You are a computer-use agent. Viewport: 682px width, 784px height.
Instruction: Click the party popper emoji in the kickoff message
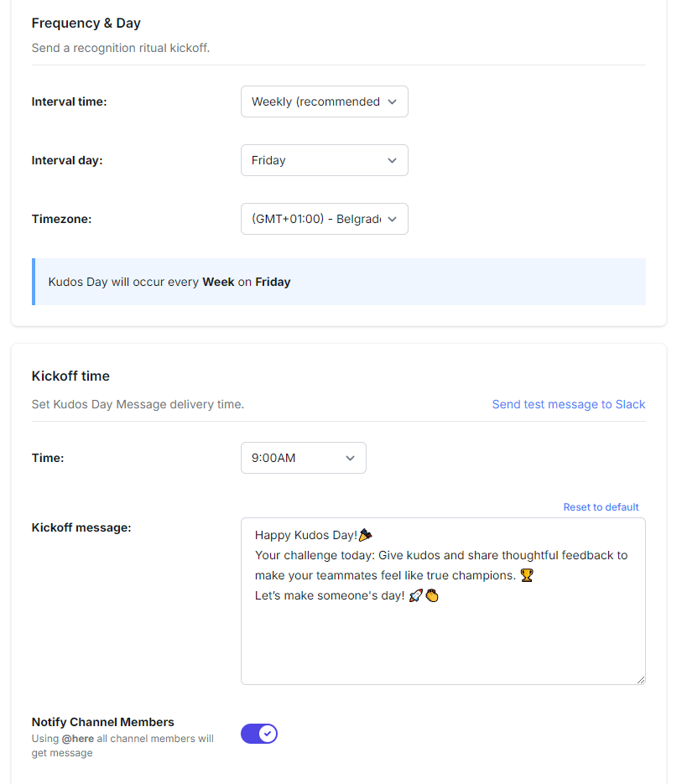coord(366,535)
